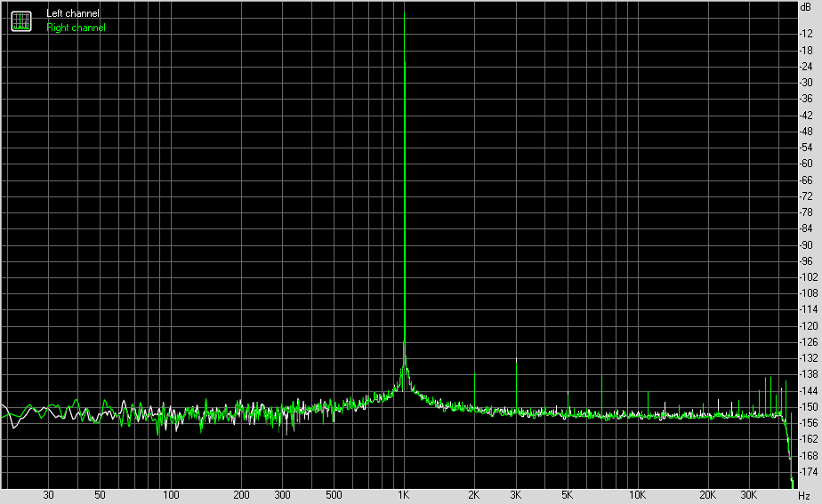Click the 3 kHz harmonic spike
822x504 pixels.
click(x=516, y=361)
